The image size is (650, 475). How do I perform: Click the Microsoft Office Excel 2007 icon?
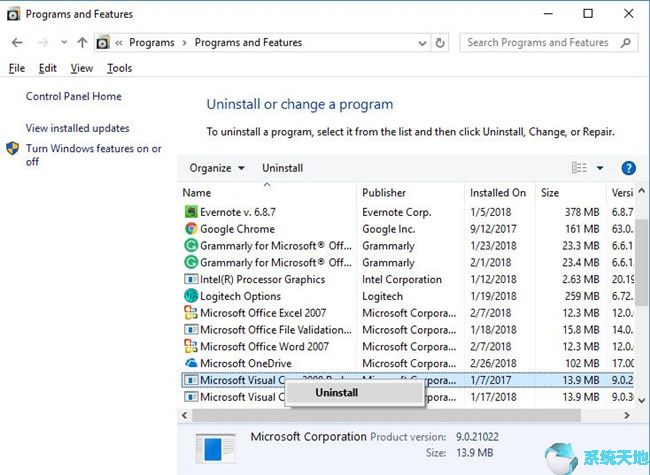tap(191, 312)
